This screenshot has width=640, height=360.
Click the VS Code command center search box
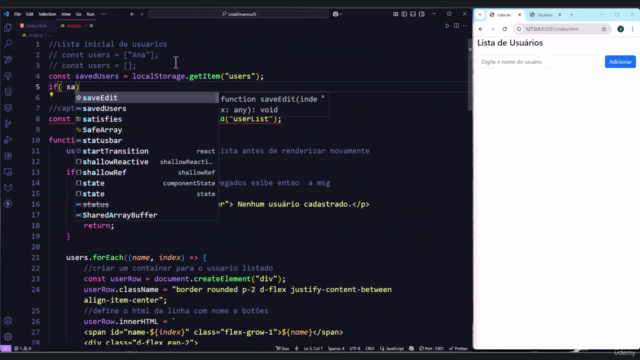click(x=238, y=14)
